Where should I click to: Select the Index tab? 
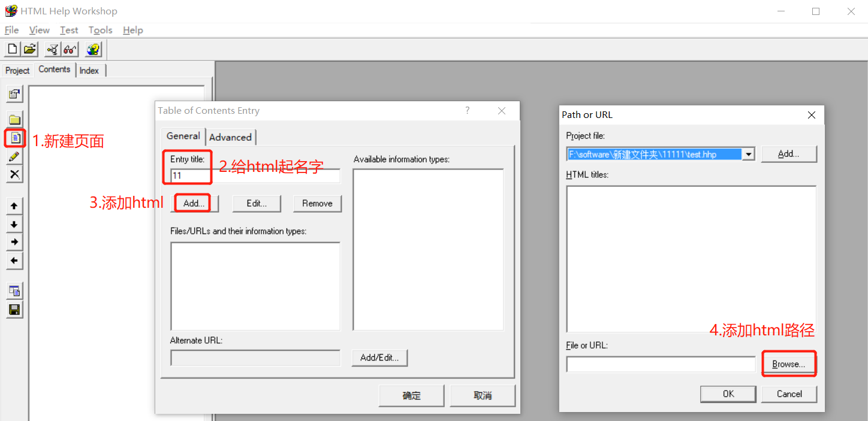[x=89, y=70]
